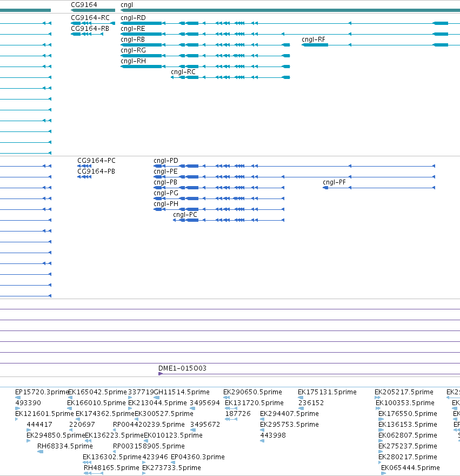Select feature 3495672
Viewport: 460px width, 476px height.
[x=205, y=425]
